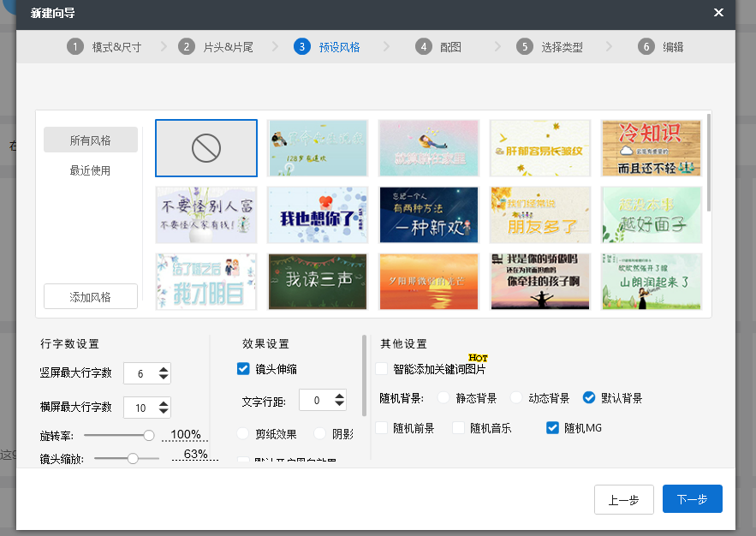The height and width of the screenshot is (536, 756).
Task: Decrease 横屏最大行字数 with down arrow
Action: coord(164,411)
